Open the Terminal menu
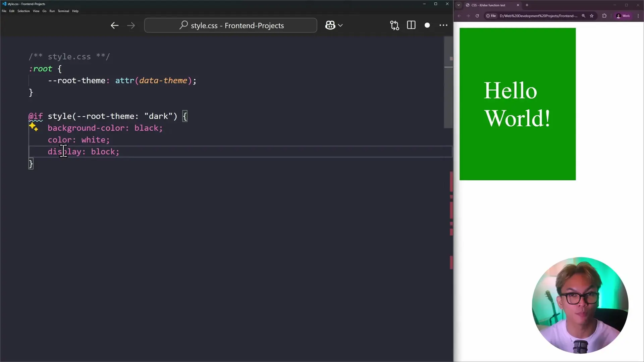Image resolution: width=644 pixels, height=362 pixels. coord(63,11)
